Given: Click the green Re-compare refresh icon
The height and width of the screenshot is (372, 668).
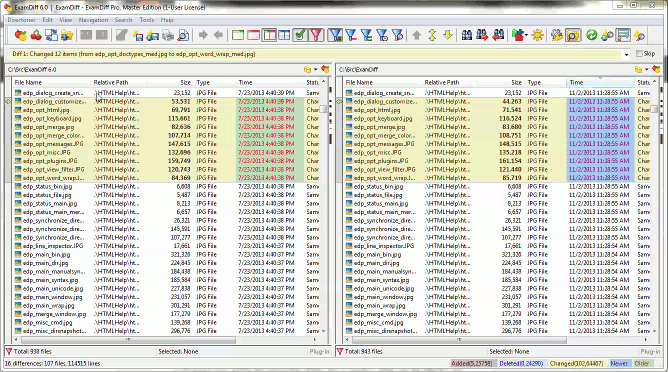Looking at the screenshot, I should (x=591, y=35).
